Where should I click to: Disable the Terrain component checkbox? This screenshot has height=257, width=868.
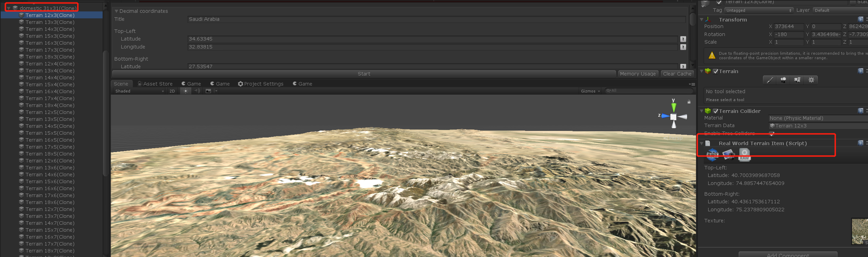[715, 71]
